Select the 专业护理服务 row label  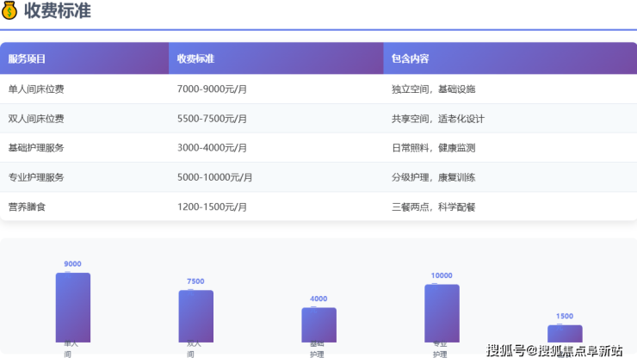[x=35, y=177]
